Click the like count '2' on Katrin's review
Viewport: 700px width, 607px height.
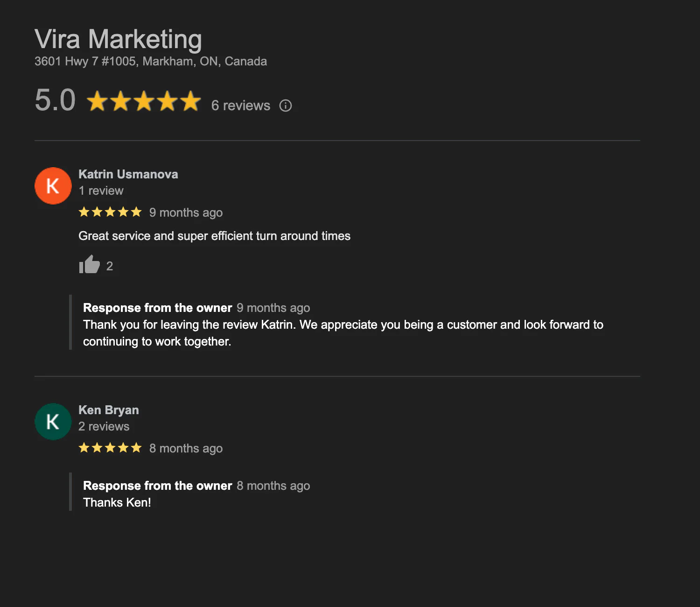click(110, 266)
